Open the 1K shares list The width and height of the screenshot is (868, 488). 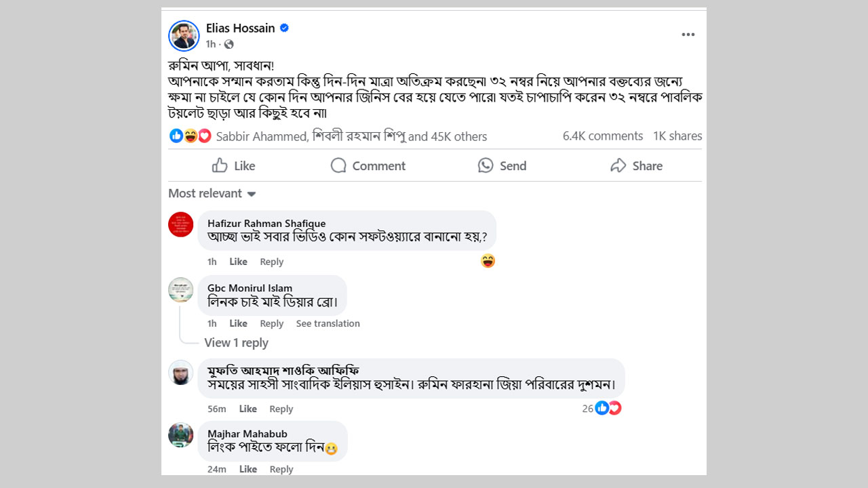pyautogui.click(x=677, y=136)
